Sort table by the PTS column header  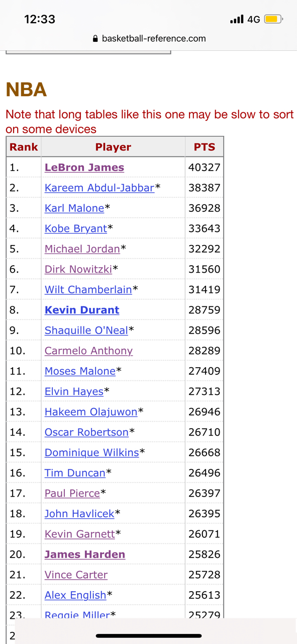pyautogui.click(x=204, y=147)
